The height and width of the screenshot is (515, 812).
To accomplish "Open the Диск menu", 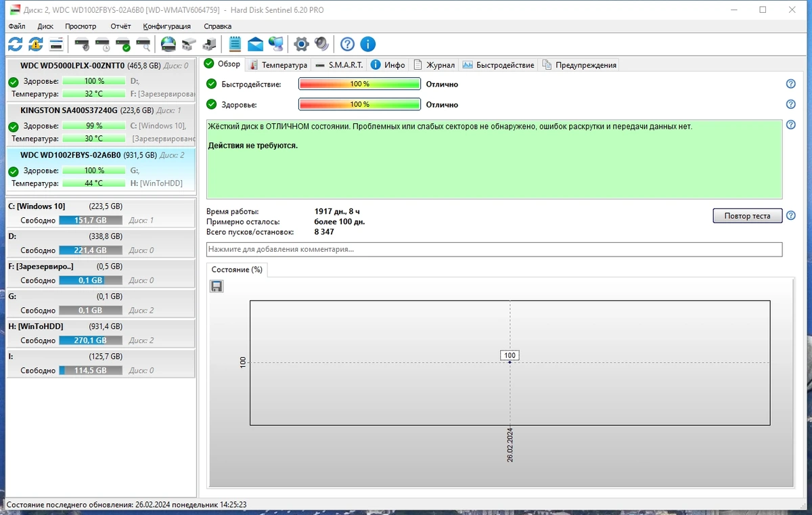I will tap(45, 26).
